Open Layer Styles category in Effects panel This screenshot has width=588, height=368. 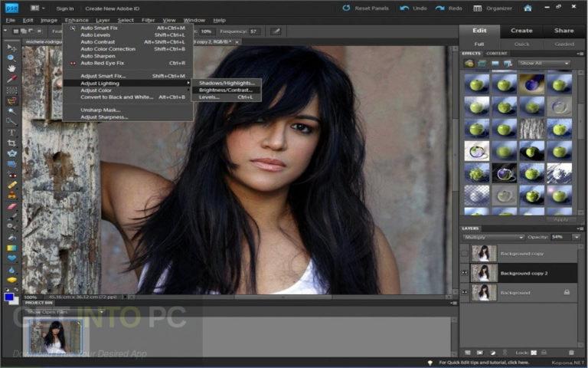click(482, 64)
